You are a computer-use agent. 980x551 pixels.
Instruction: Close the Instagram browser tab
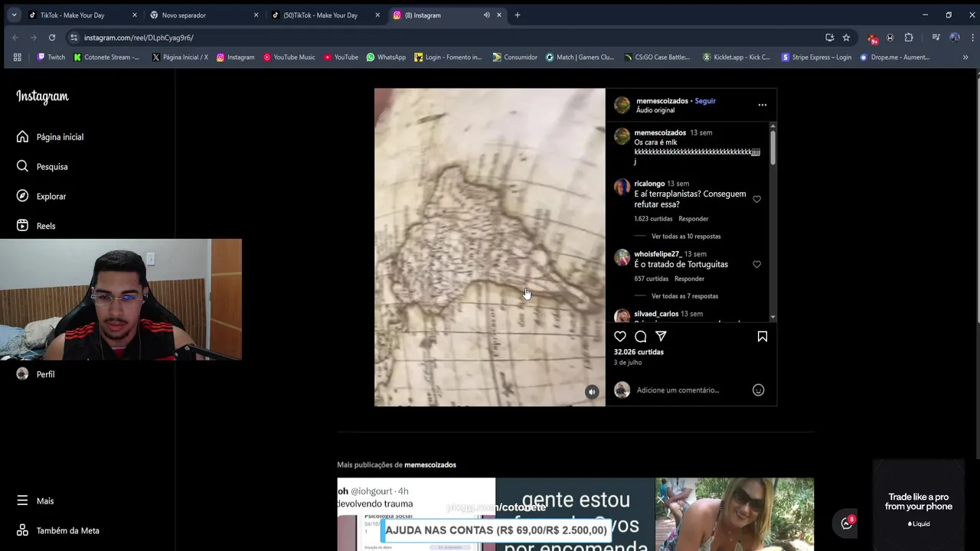pos(499,15)
